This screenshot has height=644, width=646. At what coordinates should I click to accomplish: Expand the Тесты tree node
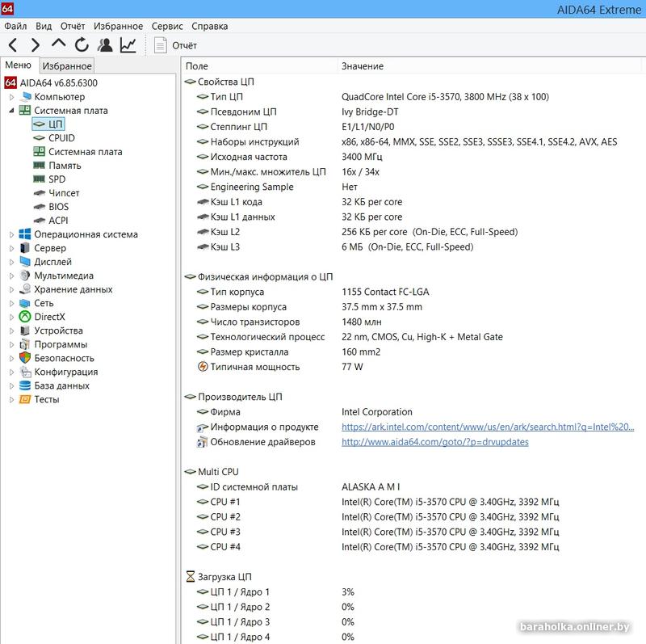coord(11,399)
